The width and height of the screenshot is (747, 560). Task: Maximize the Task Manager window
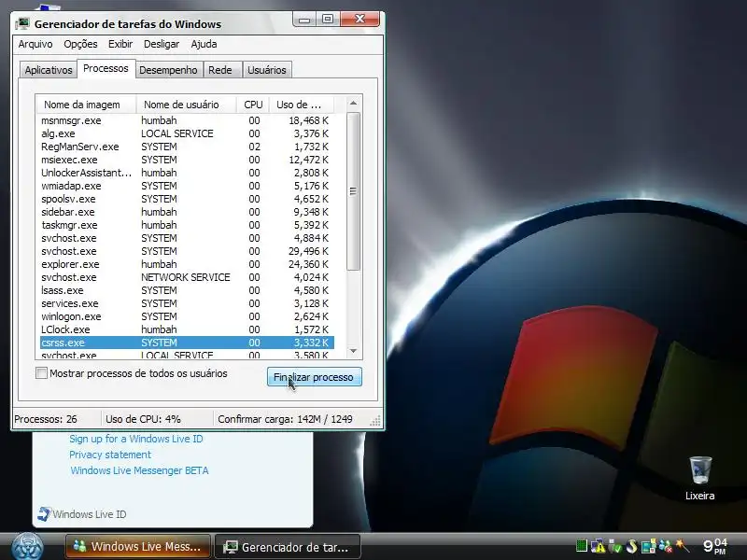click(328, 20)
